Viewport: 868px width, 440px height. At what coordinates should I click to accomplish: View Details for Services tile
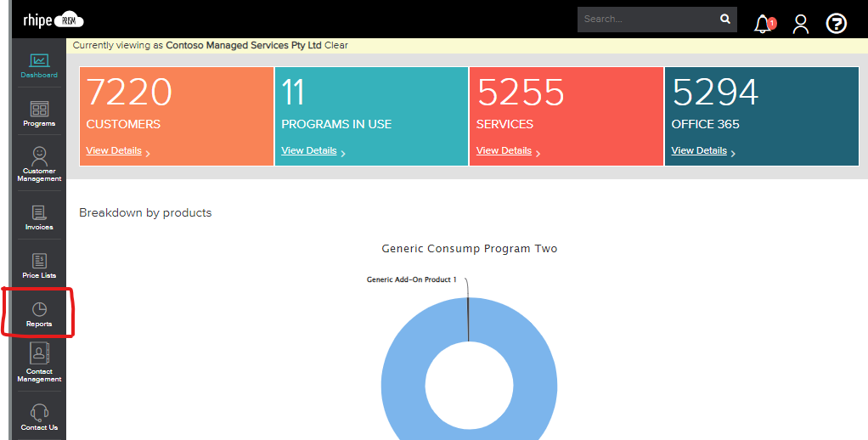pos(504,150)
